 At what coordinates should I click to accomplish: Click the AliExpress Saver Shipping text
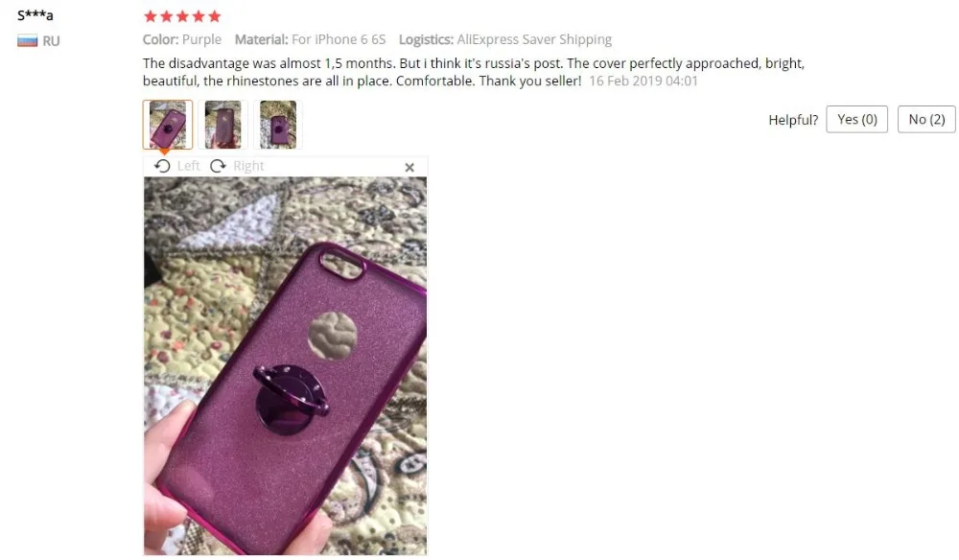(534, 39)
